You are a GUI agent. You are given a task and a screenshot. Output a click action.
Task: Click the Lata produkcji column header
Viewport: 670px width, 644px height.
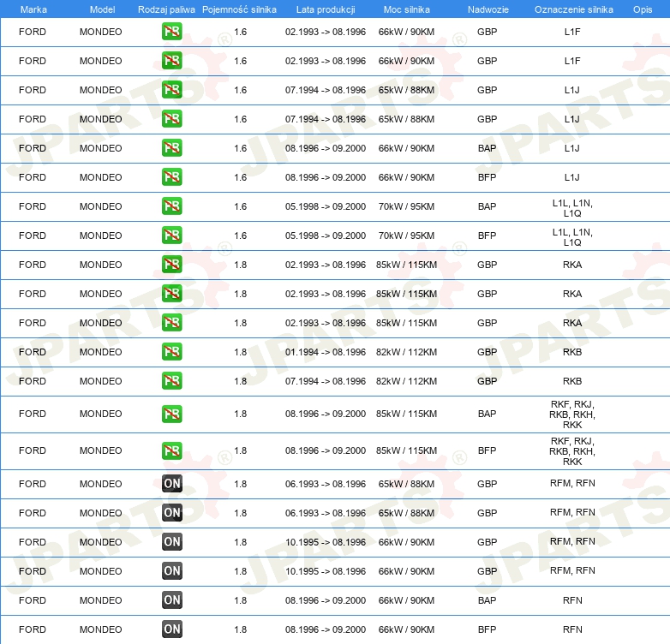click(x=326, y=9)
